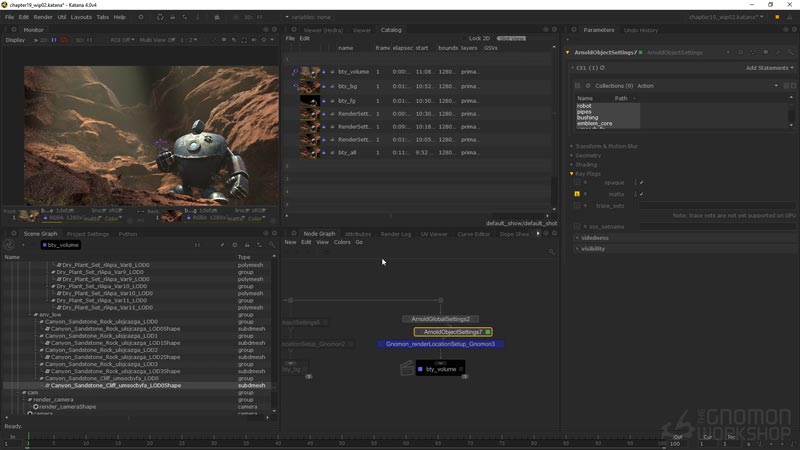Select Canyon_Sandstone_Rock_ulsjcazga_LOD0 group

coord(101,322)
